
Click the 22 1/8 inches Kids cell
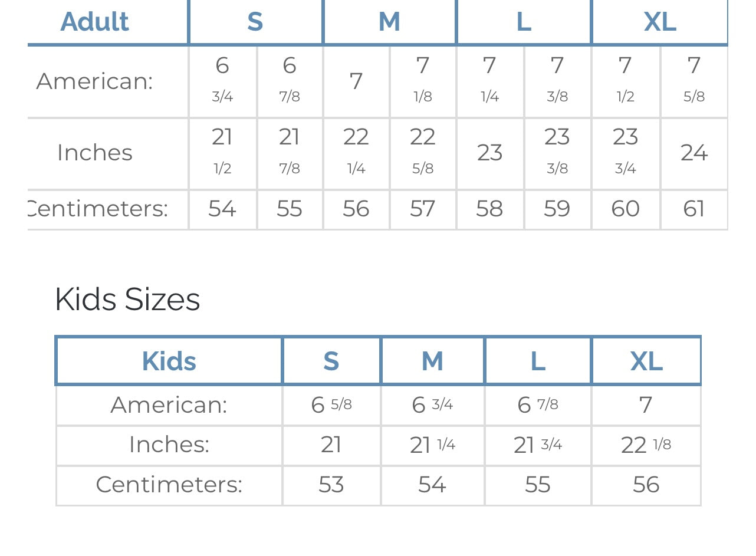(646, 445)
